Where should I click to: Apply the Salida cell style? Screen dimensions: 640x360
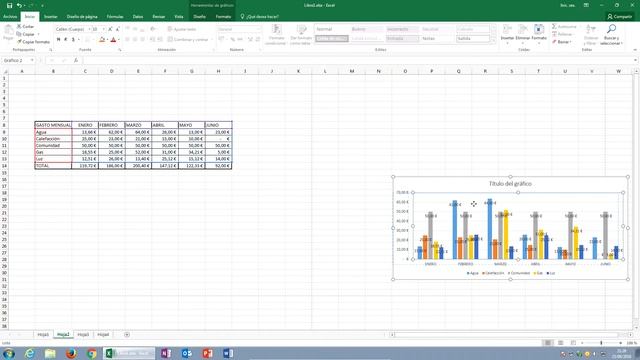(473, 39)
